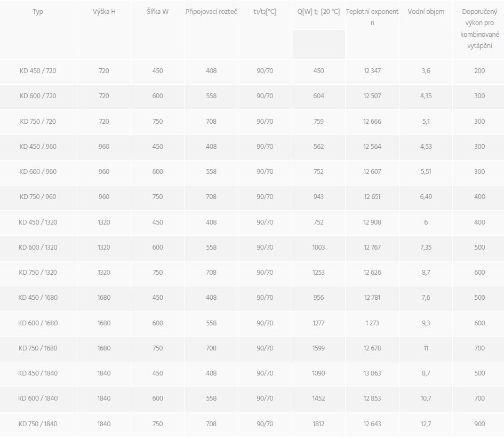Select the 'KD 450 / 720' type cell
This screenshot has width=504, height=439.
[38, 71]
